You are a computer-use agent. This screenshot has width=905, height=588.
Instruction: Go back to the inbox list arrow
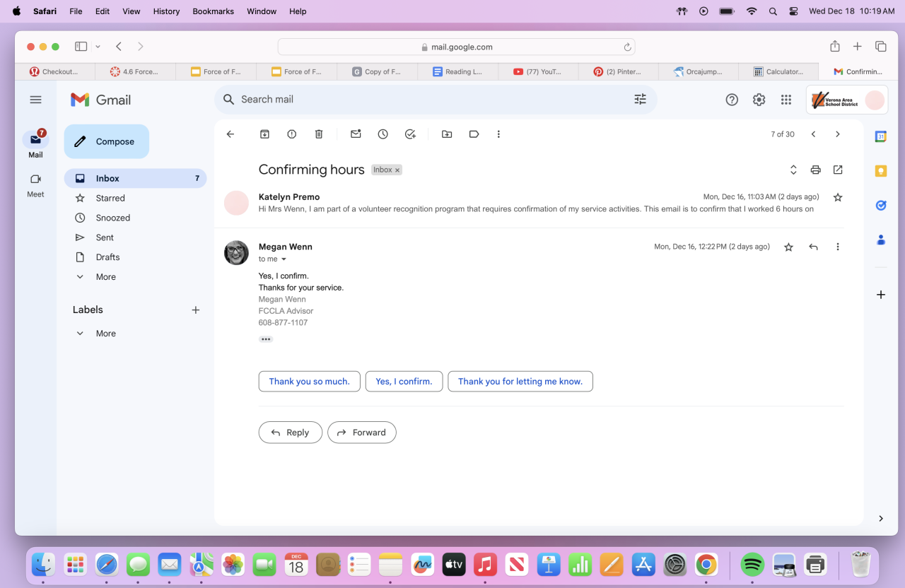(x=230, y=134)
